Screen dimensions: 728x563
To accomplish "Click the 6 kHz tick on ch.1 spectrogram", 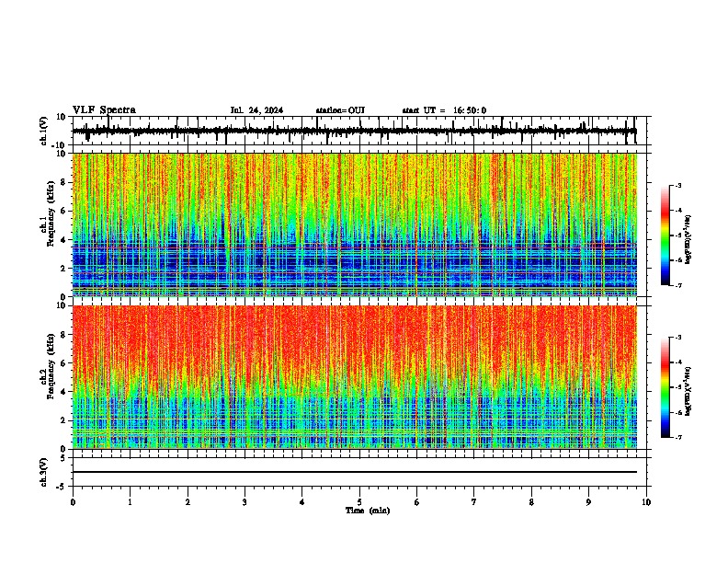I will click(x=64, y=211).
